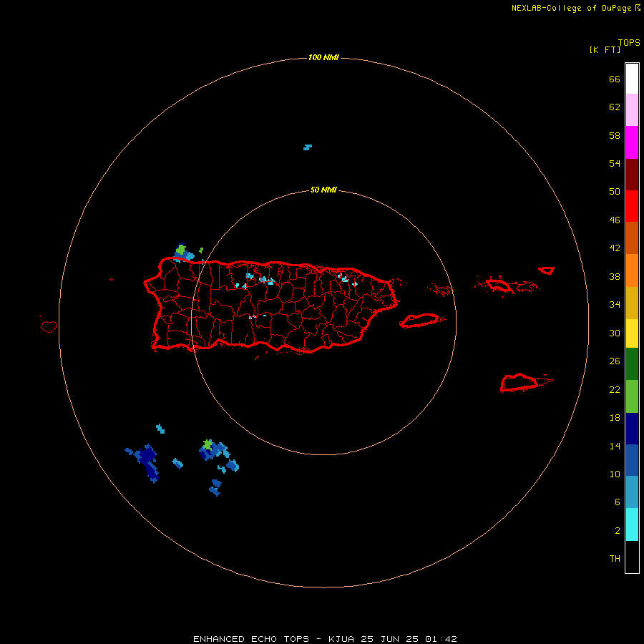Click the '01:42' time stamp

click(441, 639)
